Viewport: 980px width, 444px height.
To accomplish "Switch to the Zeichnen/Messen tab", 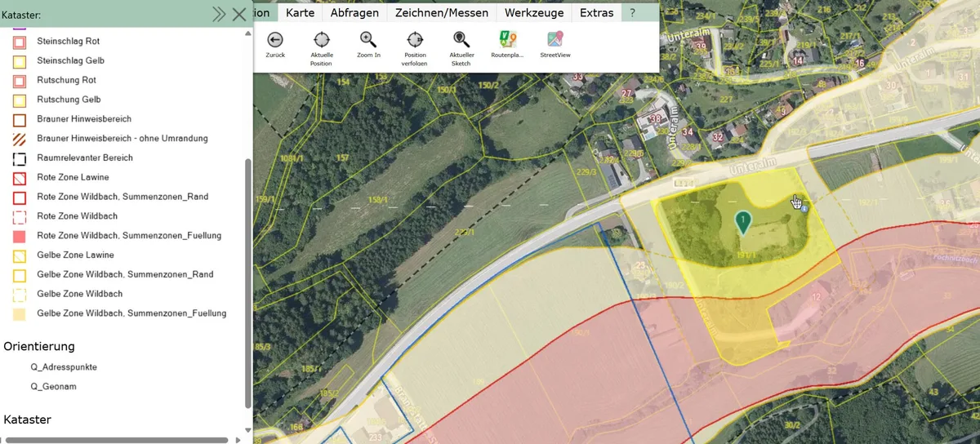I will click(442, 13).
